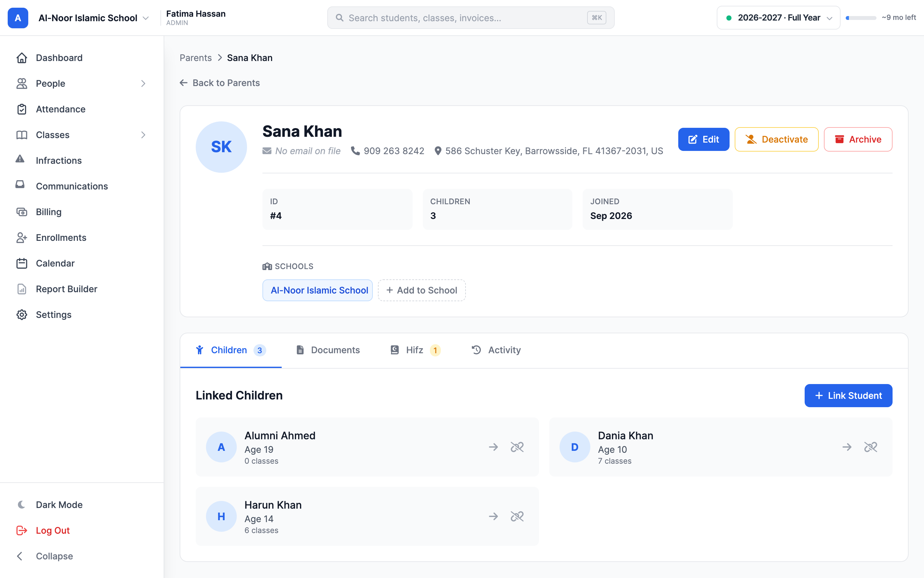Screen dimensions: 924x578
Task: Open Harun Khan's profile arrow
Action: tap(493, 516)
